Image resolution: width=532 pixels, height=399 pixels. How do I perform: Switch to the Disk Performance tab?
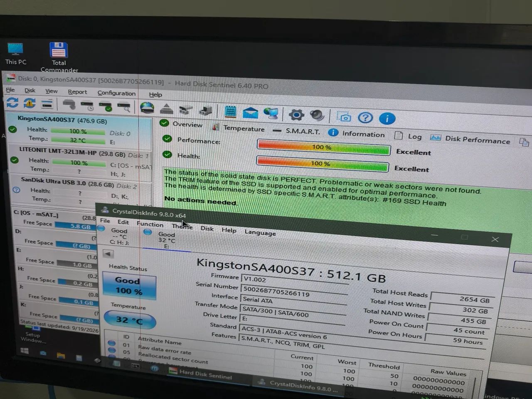point(470,139)
